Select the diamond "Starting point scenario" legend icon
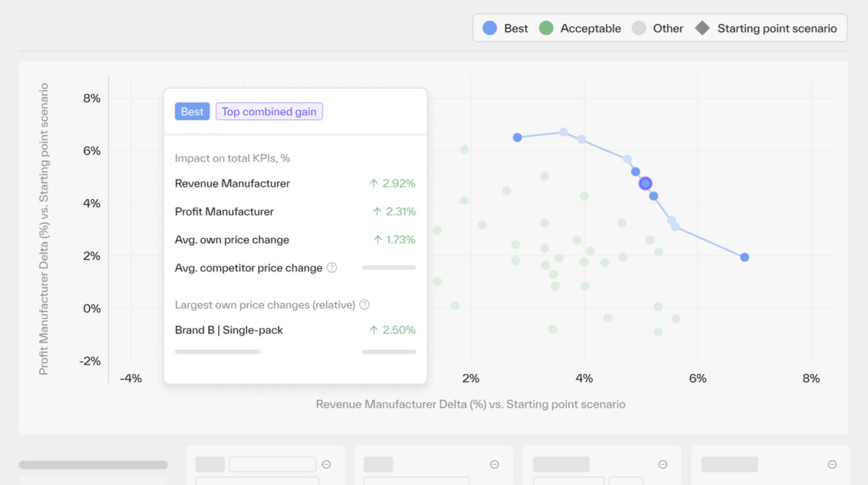Viewport: 868px width, 485px height. pyautogui.click(x=702, y=28)
